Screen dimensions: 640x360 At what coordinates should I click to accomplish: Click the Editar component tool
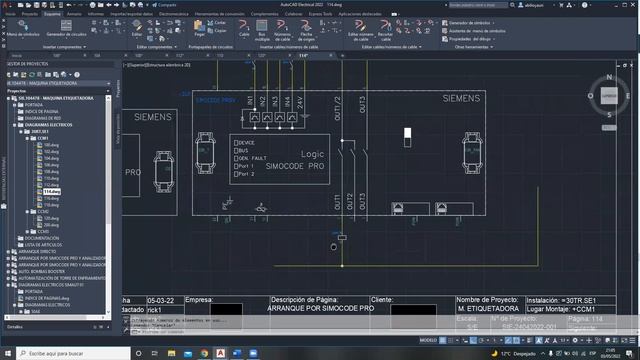pyautogui.click(x=137, y=29)
